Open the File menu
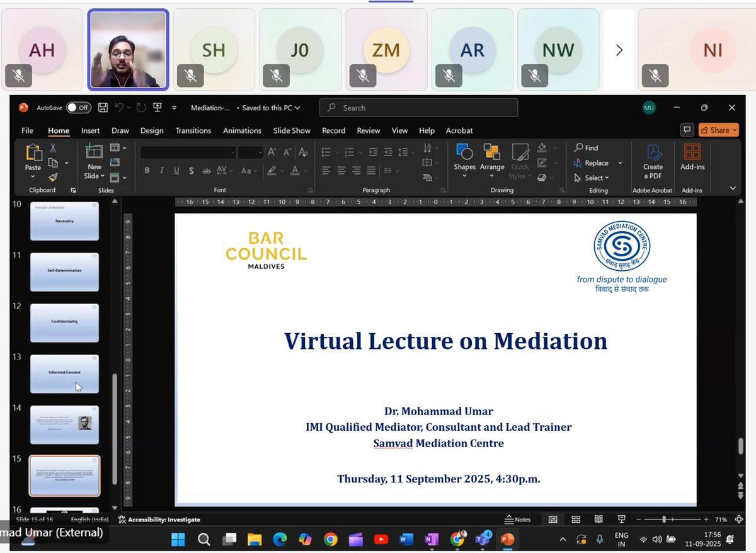Image resolution: width=756 pixels, height=553 pixels. click(27, 130)
